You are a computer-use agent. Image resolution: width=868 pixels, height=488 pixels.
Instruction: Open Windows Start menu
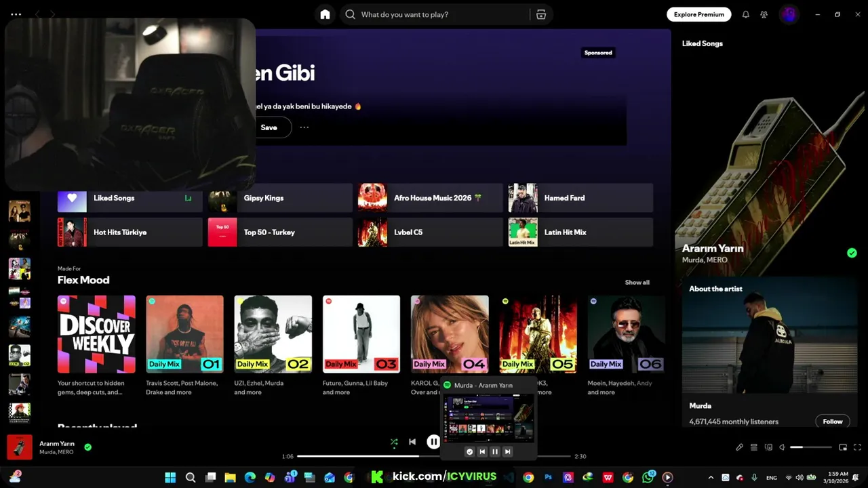pyautogui.click(x=170, y=477)
